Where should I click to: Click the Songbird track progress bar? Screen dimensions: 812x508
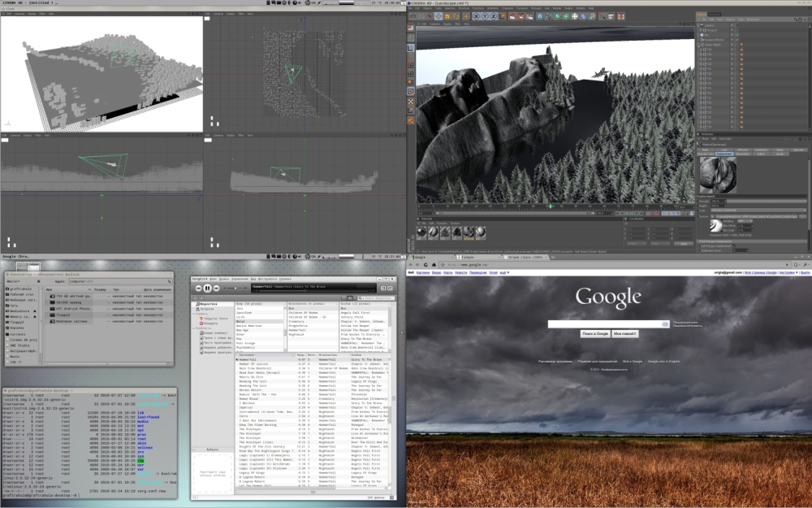[313, 291]
